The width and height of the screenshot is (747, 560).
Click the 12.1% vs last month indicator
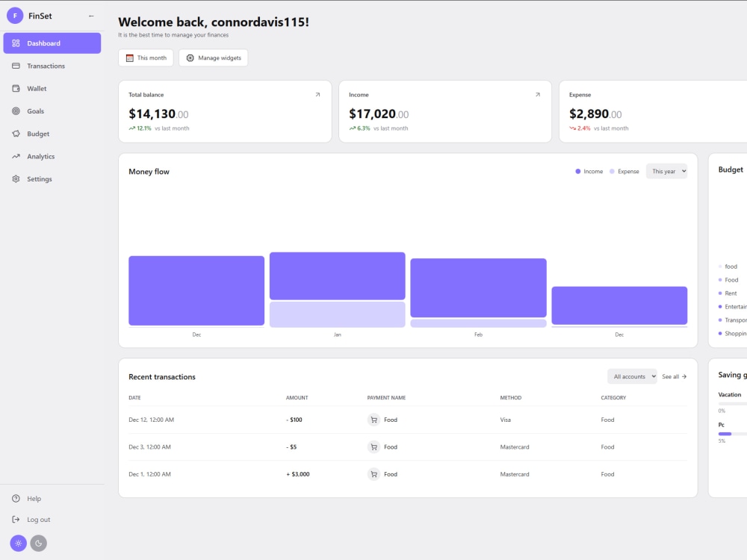(159, 128)
